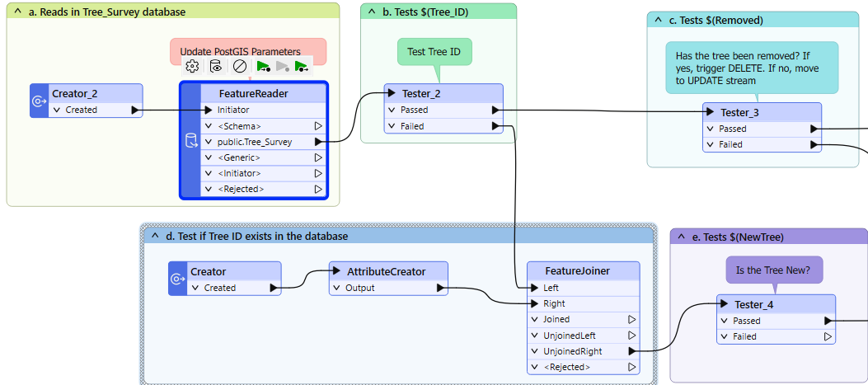Click the Creator transformer icon in bookmark d
This screenshot has width=868, height=385.
click(x=177, y=279)
